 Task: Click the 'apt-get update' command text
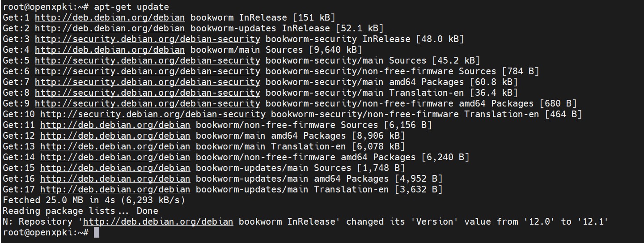pyautogui.click(x=131, y=7)
